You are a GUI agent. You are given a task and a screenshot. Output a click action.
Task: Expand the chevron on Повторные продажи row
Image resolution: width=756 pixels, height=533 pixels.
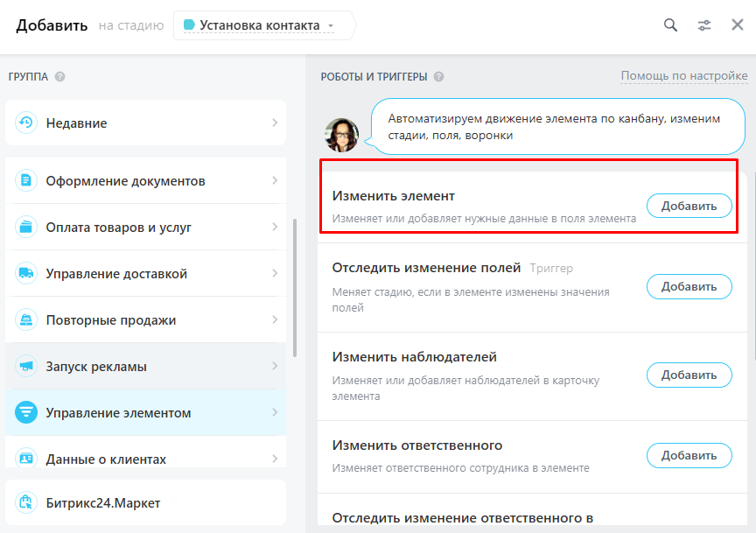pos(275,319)
